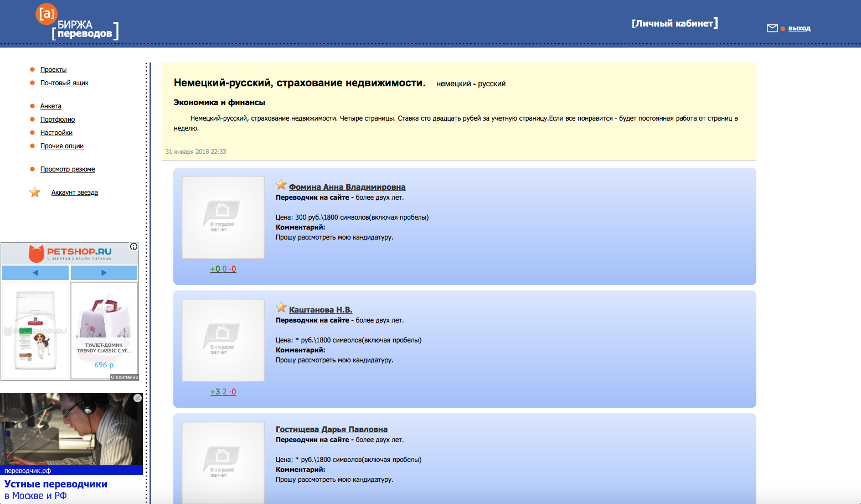Open Проекты in the sidebar

[x=53, y=70]
